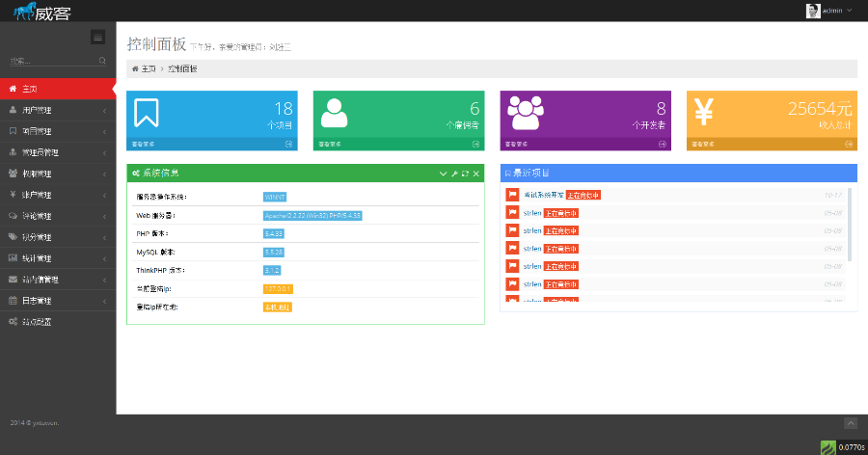Open the 站内信管理 menu label
This screenshot has width=868, height=455.
coord(41,280)
